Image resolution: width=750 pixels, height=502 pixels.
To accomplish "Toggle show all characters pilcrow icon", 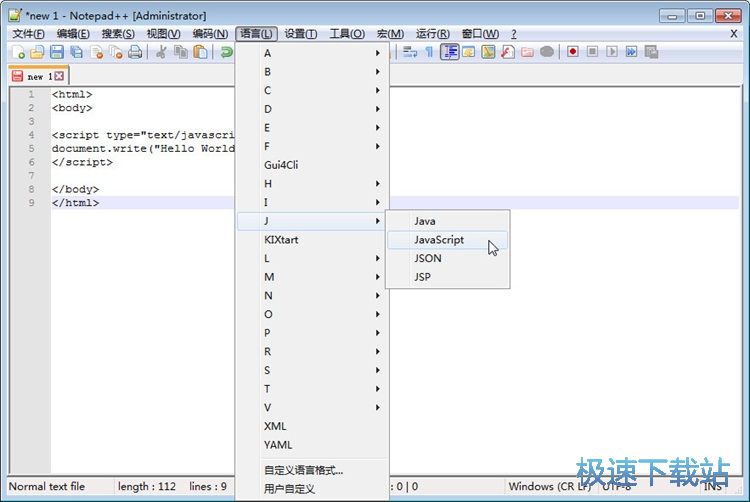I will [429, 52].
